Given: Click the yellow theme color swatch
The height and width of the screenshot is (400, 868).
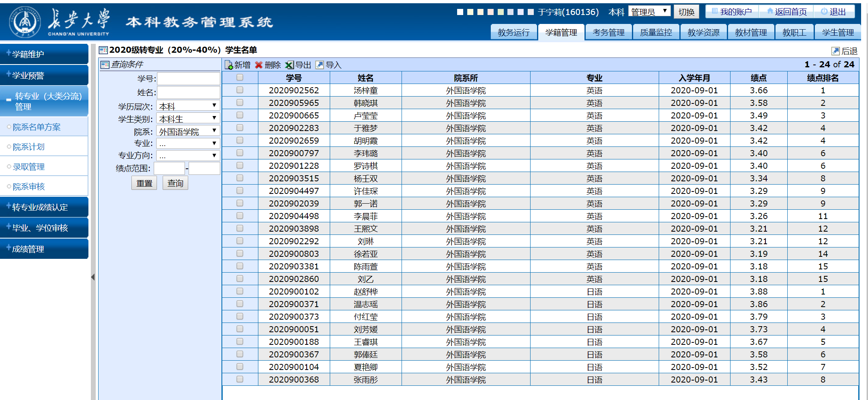Looking at the screenshot, I should coord(470,12).
